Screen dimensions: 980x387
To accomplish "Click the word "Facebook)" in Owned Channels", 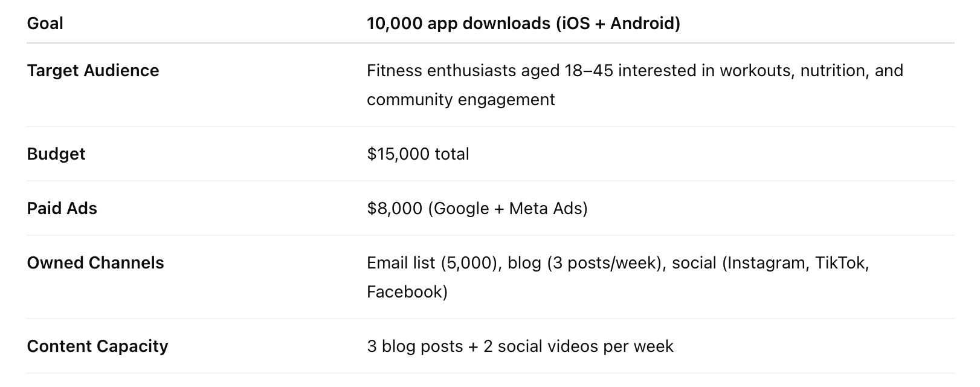I will point(407,292).
